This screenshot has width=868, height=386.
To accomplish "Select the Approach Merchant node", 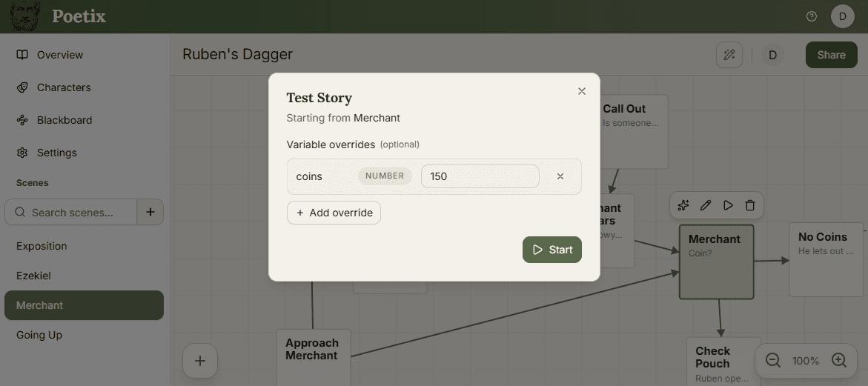I will [x=314, y=358].
